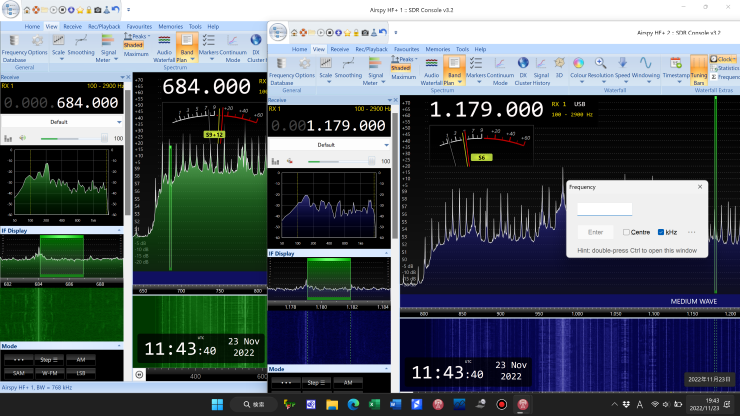Toggle Shaded spectrum style in HF+ 1 window
The image size is (740, 416).
133,45
